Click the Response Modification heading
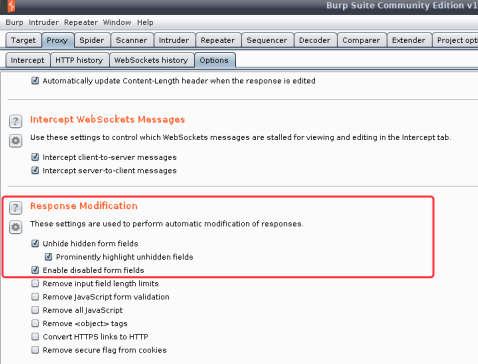Image resolution: width=478 pixels, height=364 pixels. (x=84, y=206)
